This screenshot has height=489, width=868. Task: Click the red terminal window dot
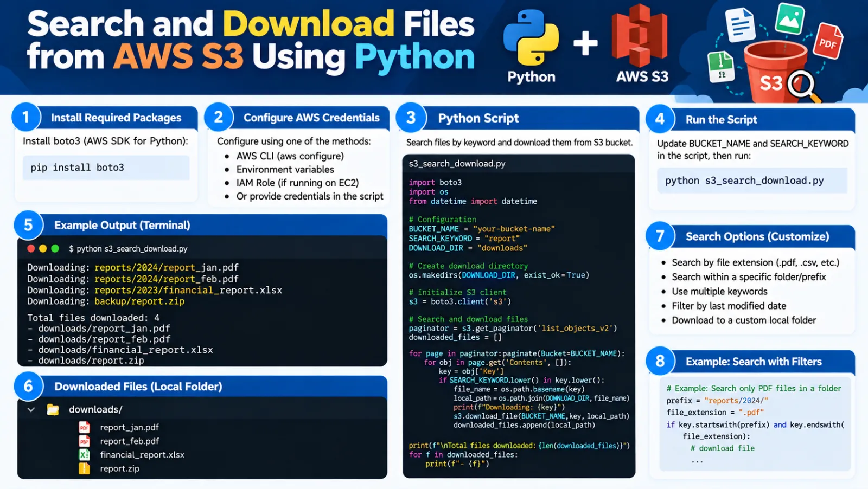click(31, 248)
